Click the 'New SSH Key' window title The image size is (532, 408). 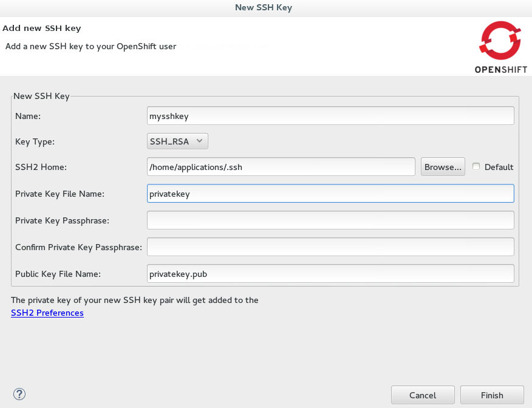click(x=264, y=7)
